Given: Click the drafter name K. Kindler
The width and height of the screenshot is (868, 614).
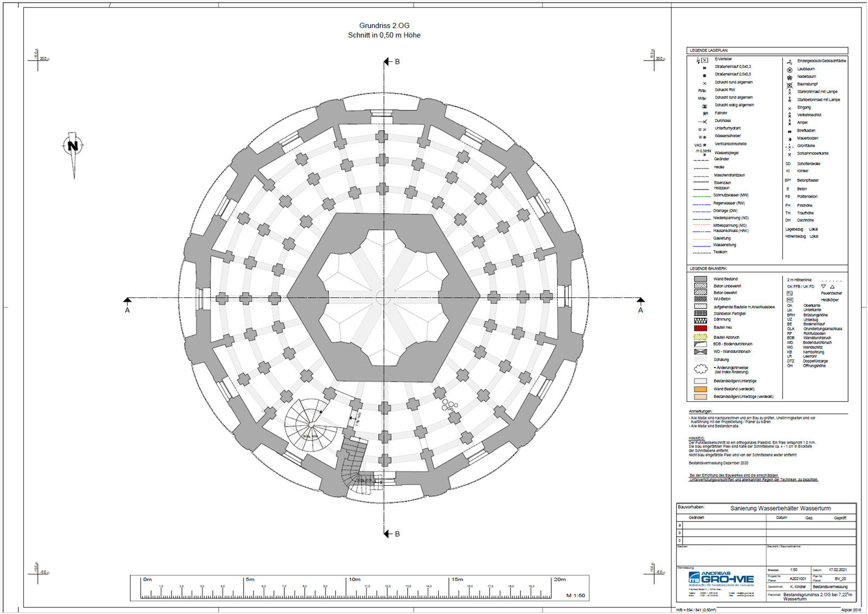Looking at the screenshot, I should (798, 587).
